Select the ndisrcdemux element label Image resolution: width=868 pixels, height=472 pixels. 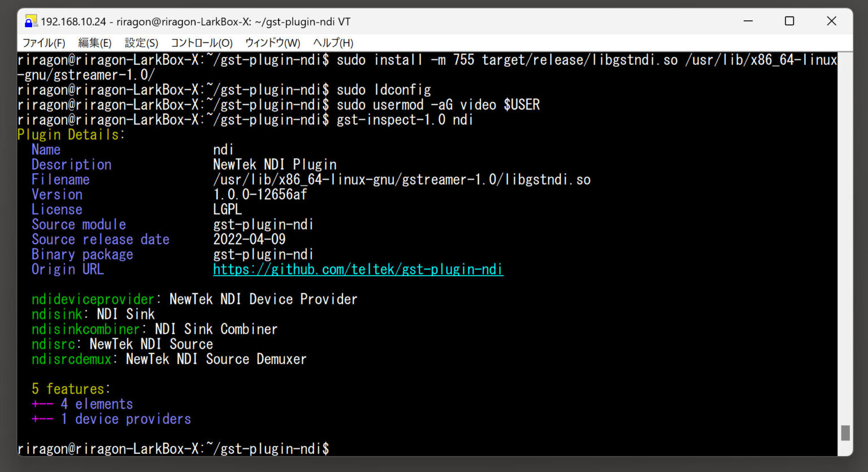coord(70,359)
